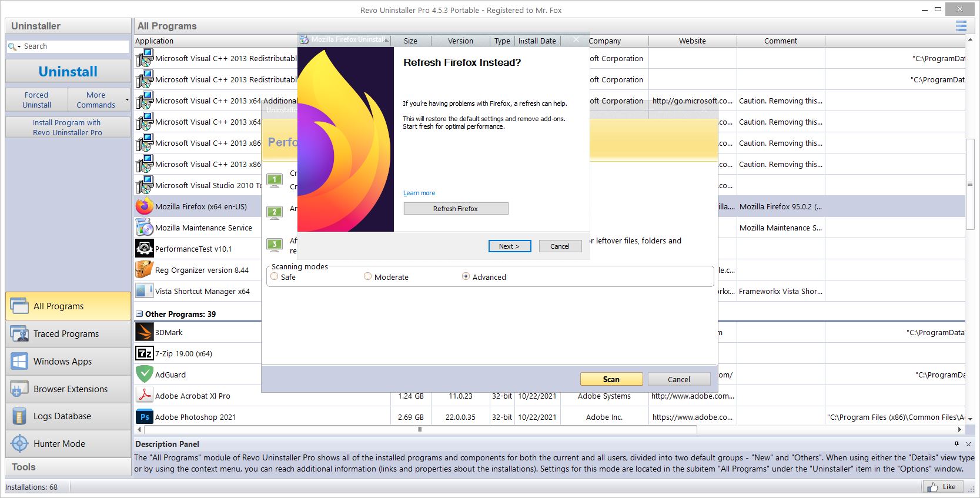Click the Adobe Photoshop 2.69 GB size cell
Image resolution: width=980 pixels, height=498 pixels.
click(x=411, y=417)
